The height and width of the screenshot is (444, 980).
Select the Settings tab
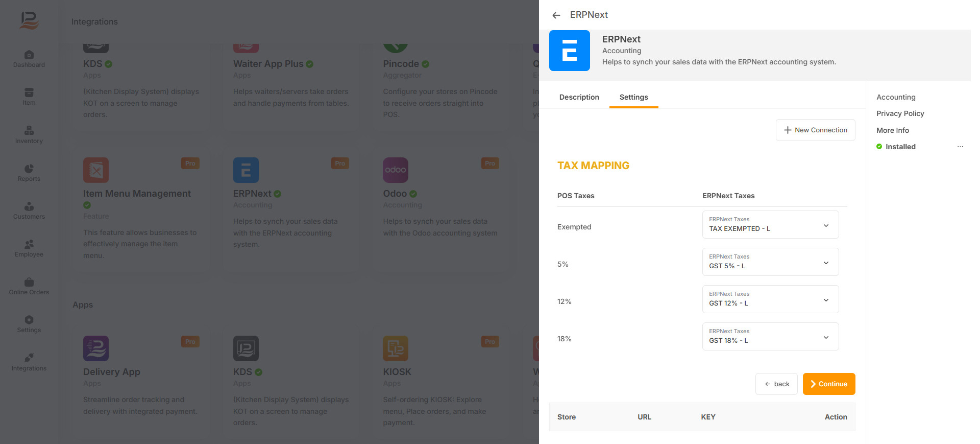[x=633, y=97]
